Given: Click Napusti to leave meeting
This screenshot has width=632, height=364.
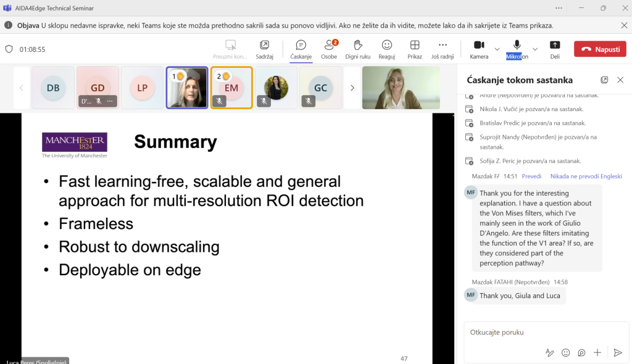Looking at the screenshot, I should tap(600, 49).
